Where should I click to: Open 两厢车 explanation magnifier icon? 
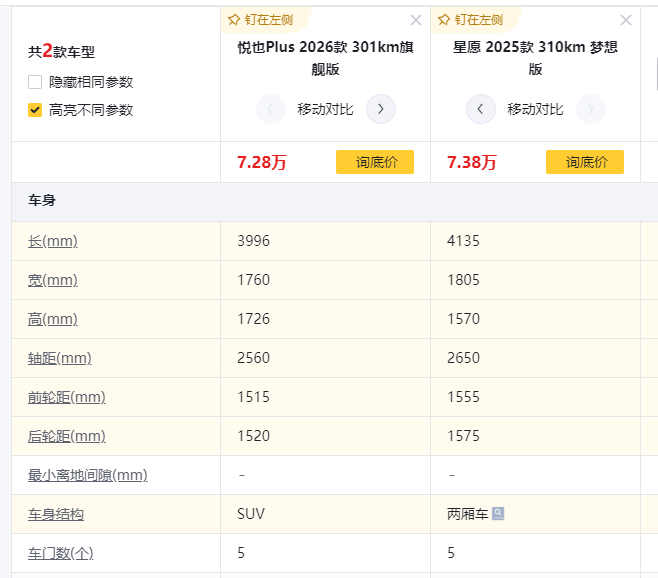[x=498, y=513]
